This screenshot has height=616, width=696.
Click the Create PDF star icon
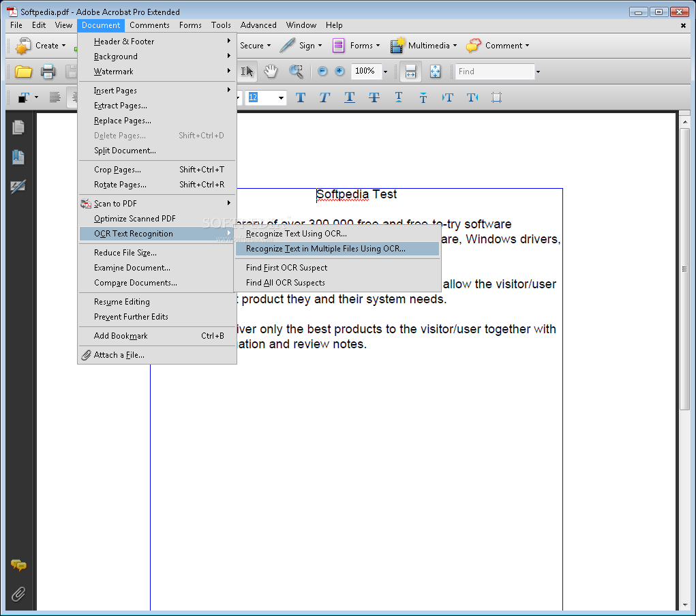(x=22, y=46)
